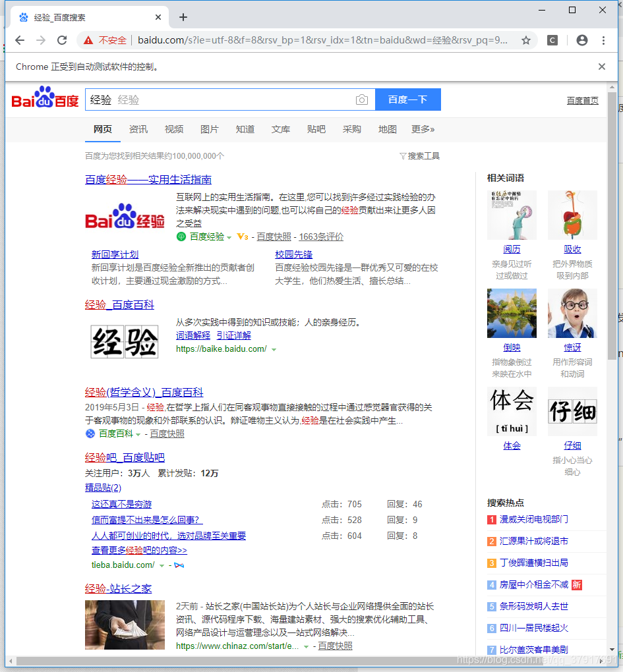Open hot search 漫威关闭电视部门
Image resolution: width=623 pixels, height=672 pixels.
(x=534, y=519)
